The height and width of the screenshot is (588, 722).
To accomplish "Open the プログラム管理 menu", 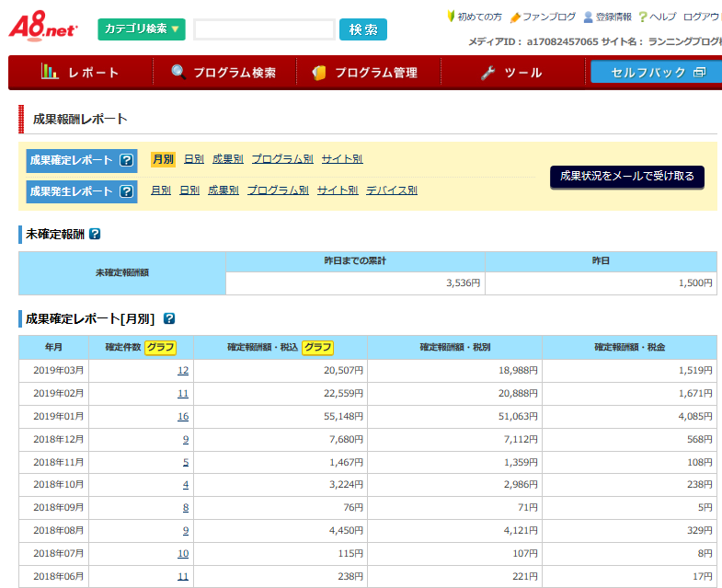I will pyautogui.click(x=369, y=73).
